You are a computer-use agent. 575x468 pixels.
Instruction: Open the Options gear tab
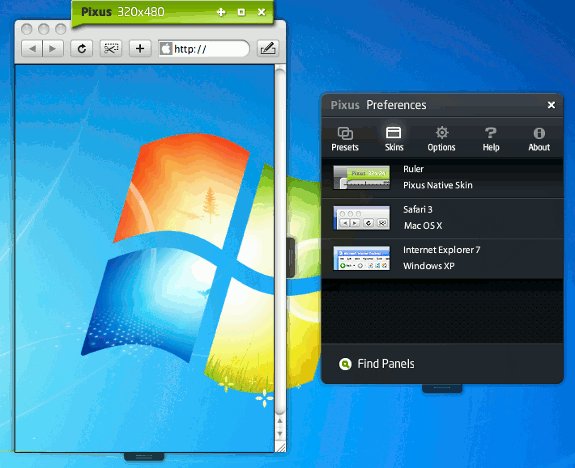tap(442, 139)
